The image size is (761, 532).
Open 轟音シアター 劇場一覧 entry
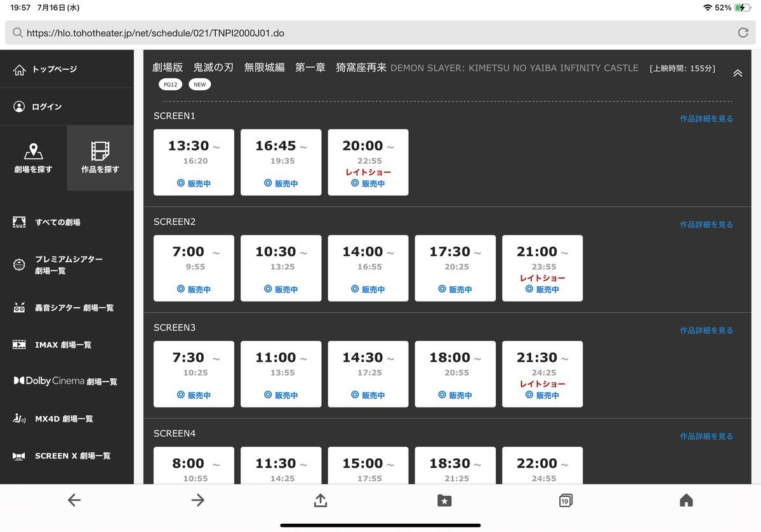coord(67,307)
